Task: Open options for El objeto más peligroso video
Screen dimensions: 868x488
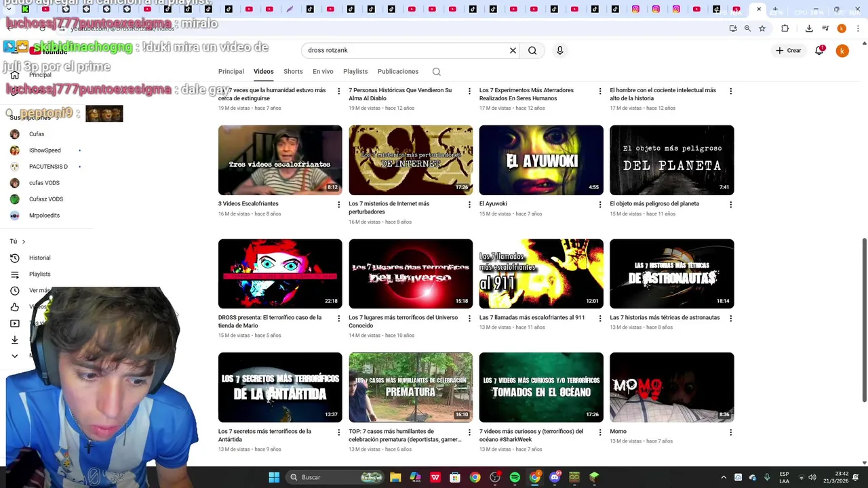Action: point(730,204)
